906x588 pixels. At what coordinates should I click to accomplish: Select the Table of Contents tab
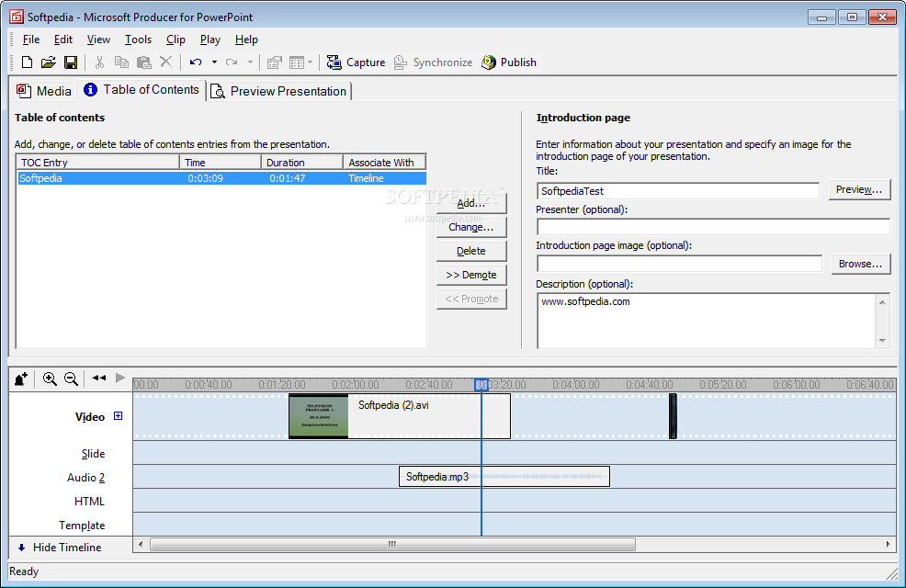click(142, 90)
